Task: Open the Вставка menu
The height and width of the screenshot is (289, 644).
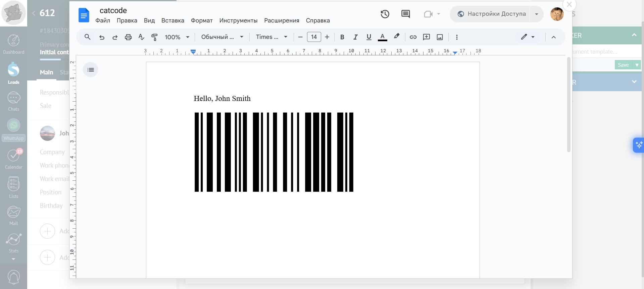Action: 172,20
